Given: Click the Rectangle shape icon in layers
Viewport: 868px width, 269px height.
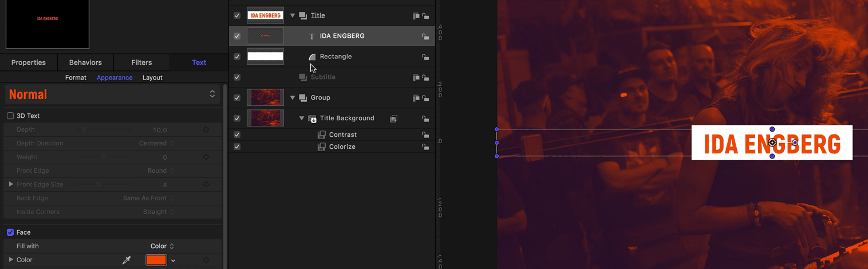Looking at the screenshot, I should [x=312, y=57].
